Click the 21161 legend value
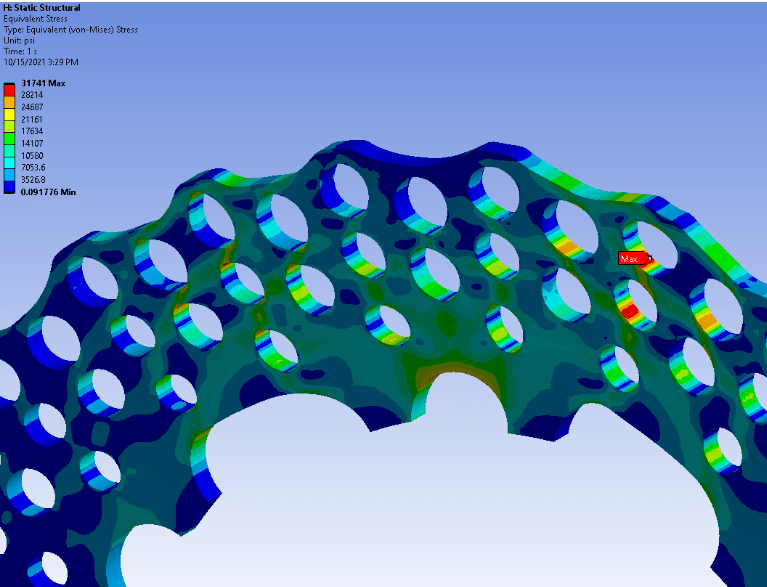Image resolution: width=767 pixels, height=587 pixels. 32,119
